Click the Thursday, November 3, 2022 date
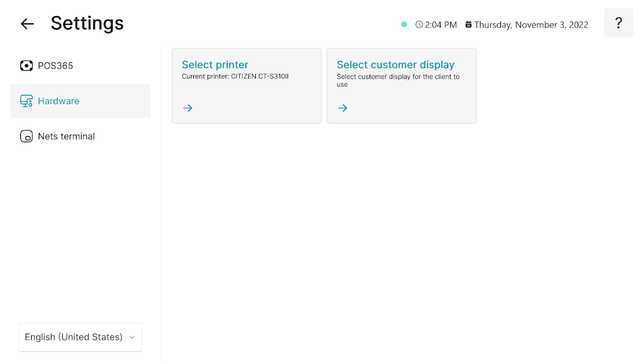644x363 pixels. click(531, 25)
